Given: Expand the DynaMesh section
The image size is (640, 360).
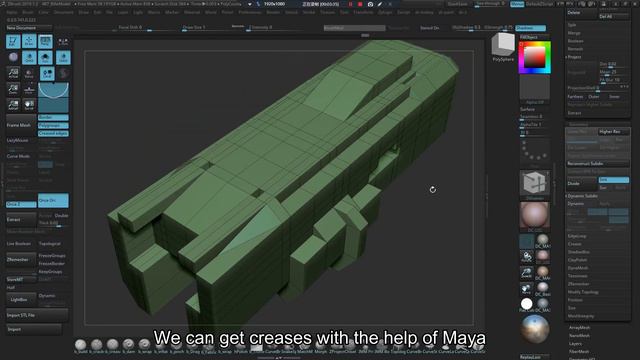Looking at the screenshot, I should tap(578, 268).
